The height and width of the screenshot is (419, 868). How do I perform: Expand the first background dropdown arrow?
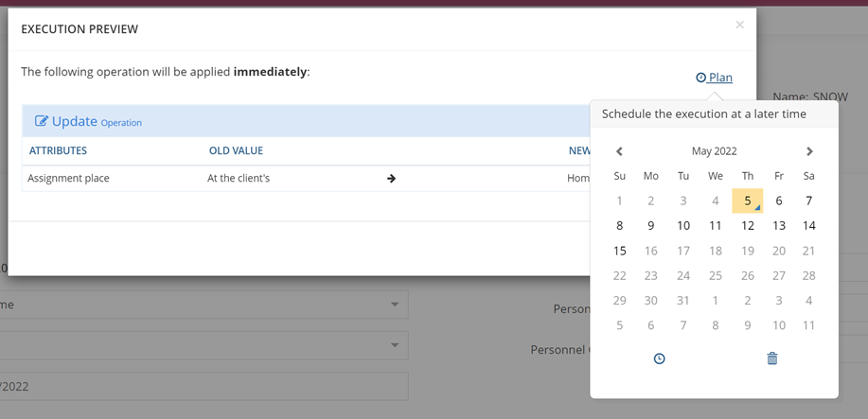[395, 305]
